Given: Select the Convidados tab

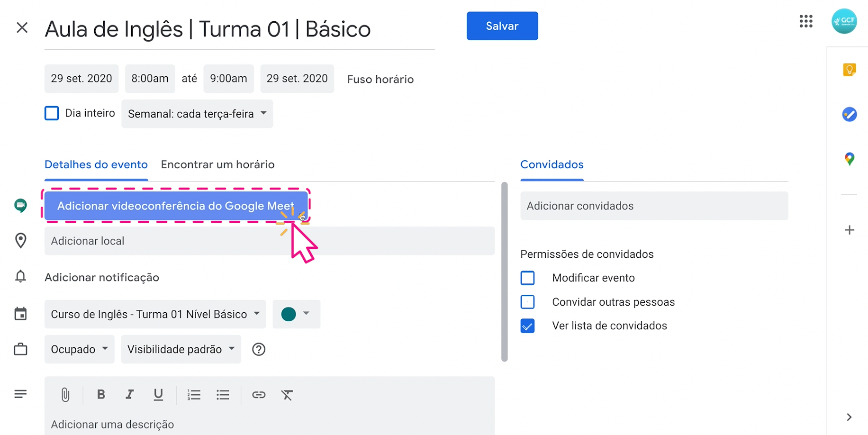Looking at the screenshot, I should coord(552,165).
